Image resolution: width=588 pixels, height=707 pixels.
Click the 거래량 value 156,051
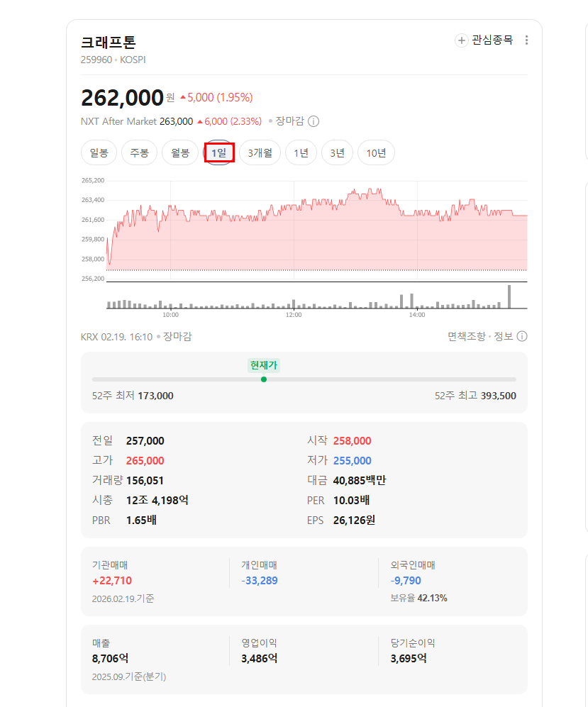pos(145,480)
